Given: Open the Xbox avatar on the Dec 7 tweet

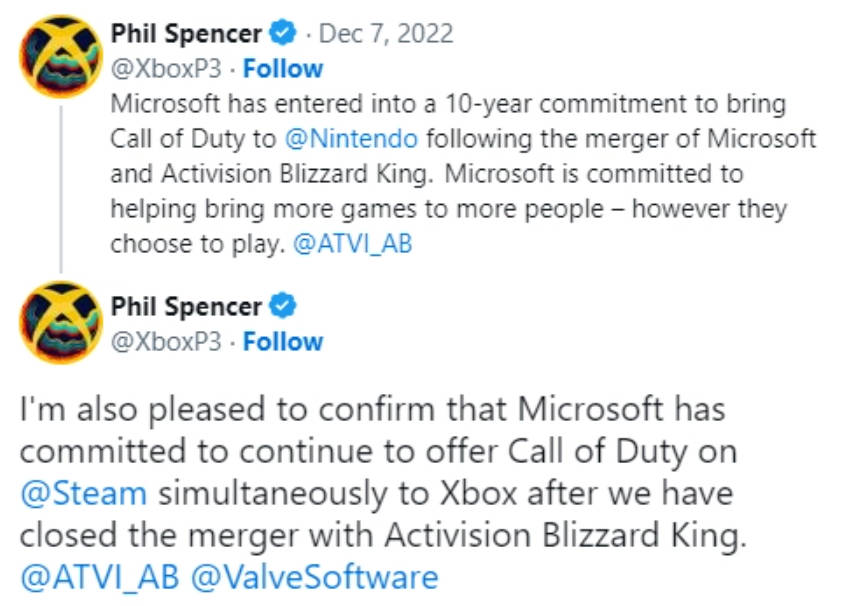Looking at the screenshot, I should 61,57.
